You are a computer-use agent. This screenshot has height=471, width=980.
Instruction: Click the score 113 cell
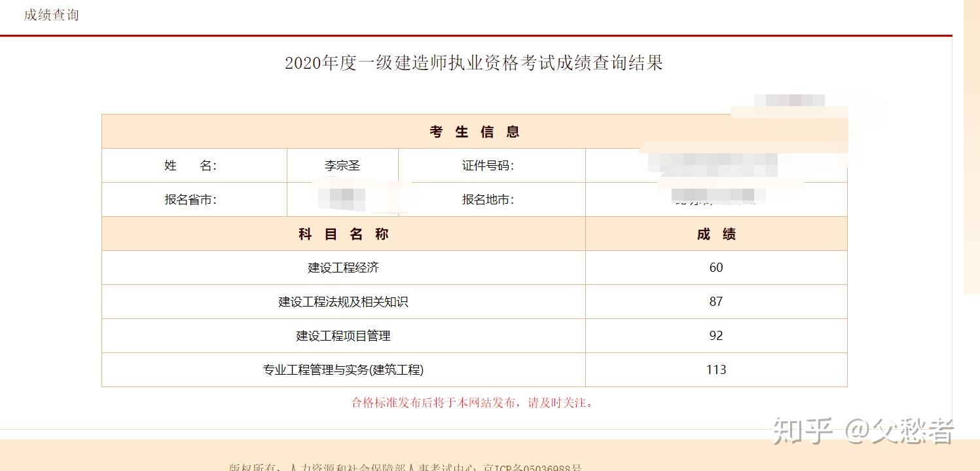716,369
